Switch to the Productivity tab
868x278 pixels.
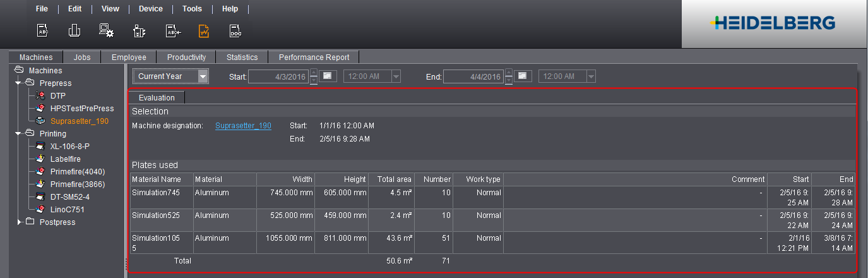pyautogui.click(x=186, y=57)
